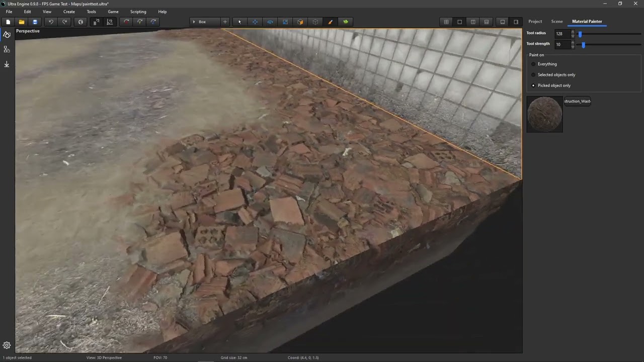Screen dimensions: 644x362
Task: Click the Tool radius value field
Action: click(x=562, y=34)
